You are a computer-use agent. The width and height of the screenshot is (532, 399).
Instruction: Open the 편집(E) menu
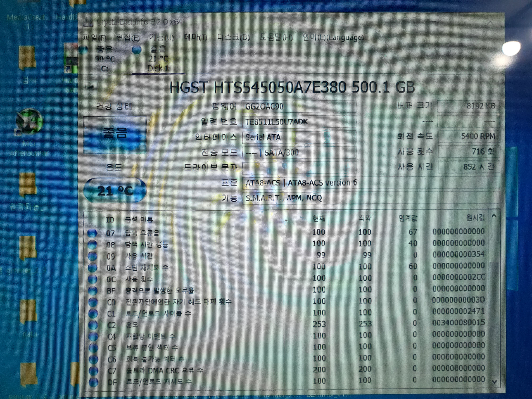coord(128,38)
